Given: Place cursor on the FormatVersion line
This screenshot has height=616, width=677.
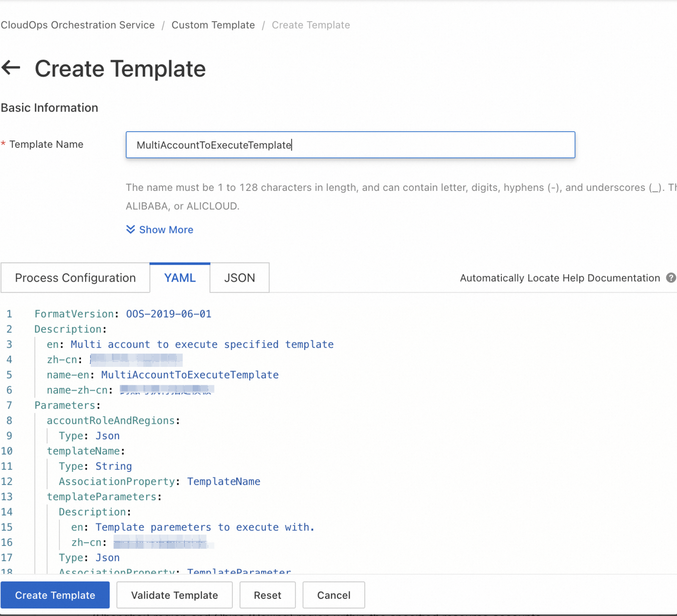Looking at the screenshot, I should (123, 314).
